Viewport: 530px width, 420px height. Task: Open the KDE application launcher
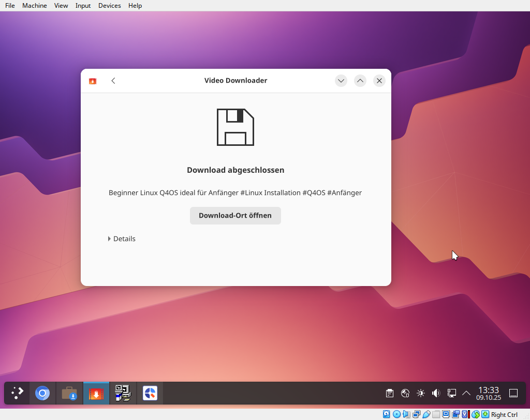[17, 393]
